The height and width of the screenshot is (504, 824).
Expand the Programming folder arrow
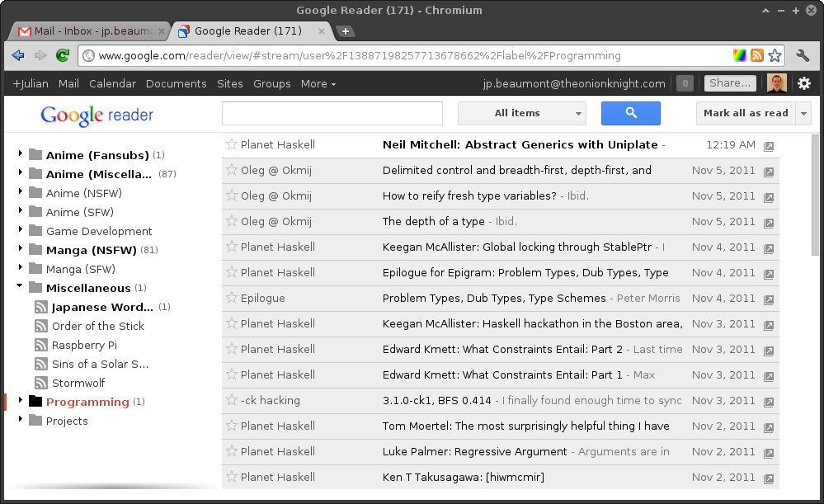pyautogui.click(x=20, y=400)
